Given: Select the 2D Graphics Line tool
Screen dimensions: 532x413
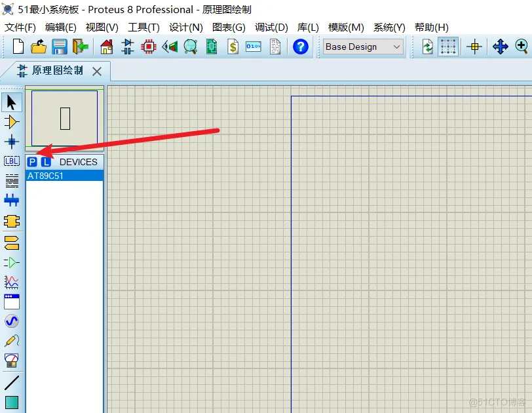Looking at the screenshot, I should [x=12, y=383].
